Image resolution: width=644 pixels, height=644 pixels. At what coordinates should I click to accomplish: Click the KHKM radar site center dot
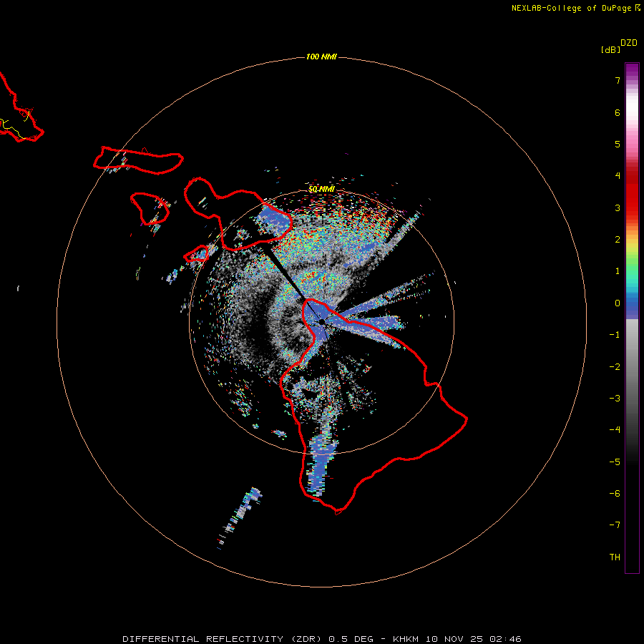pyautogui.click(x=321, y=322)
